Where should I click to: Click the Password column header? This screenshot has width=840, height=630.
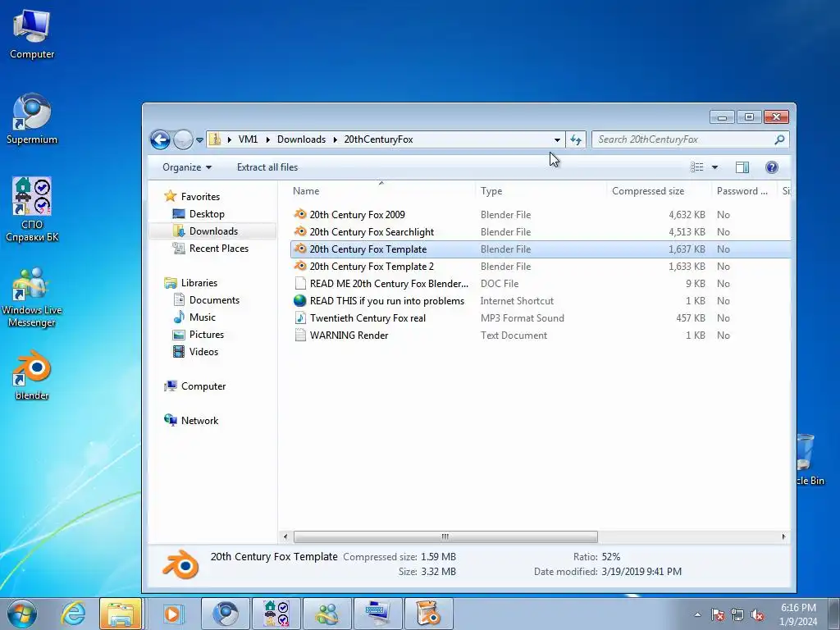pyautogui.click(x=743, y=190)
